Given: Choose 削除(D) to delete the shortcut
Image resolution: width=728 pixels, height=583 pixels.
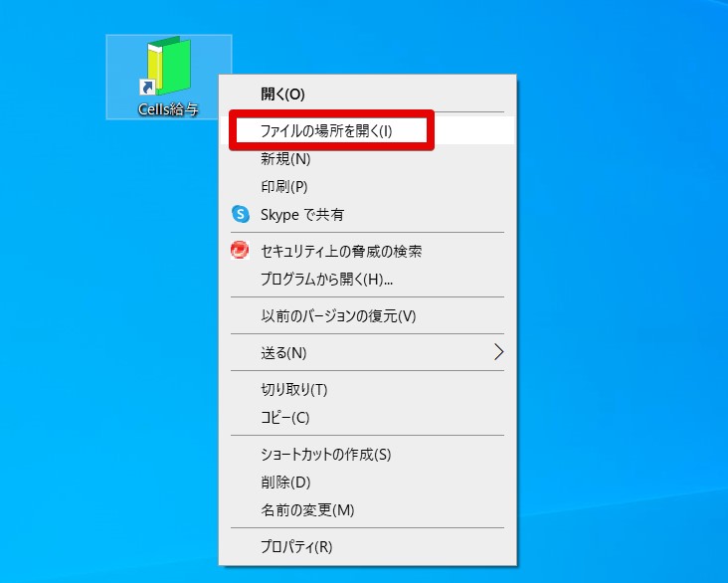Looking at the screenshot, I should (x=285, y=483).
